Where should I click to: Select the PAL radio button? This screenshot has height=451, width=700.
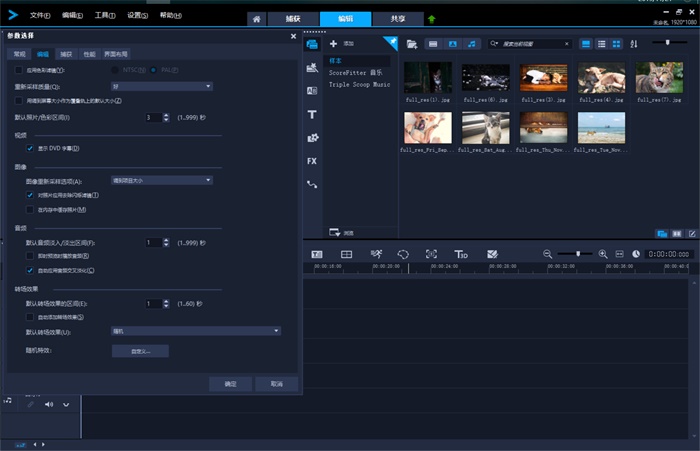(x=155, y=70)
